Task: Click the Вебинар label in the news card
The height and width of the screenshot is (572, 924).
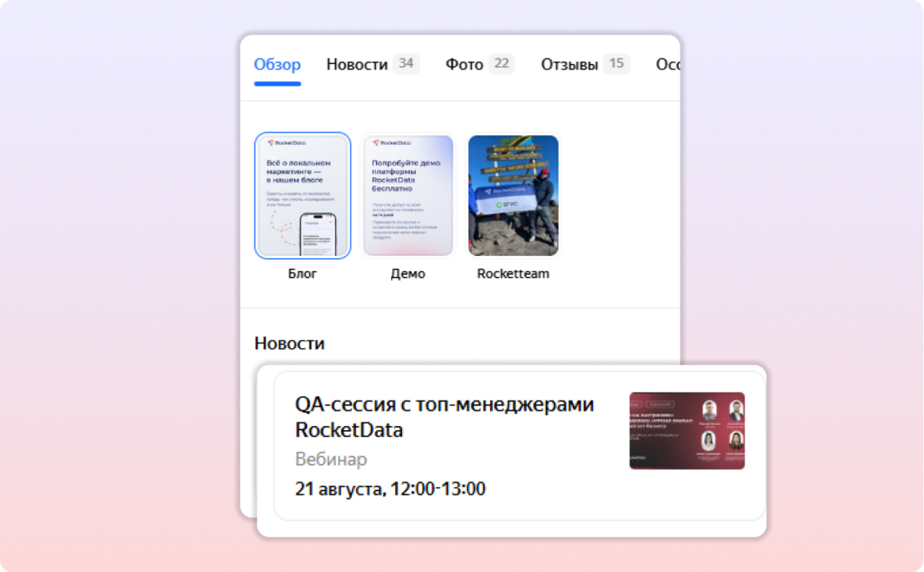Action: pos(331,459)
